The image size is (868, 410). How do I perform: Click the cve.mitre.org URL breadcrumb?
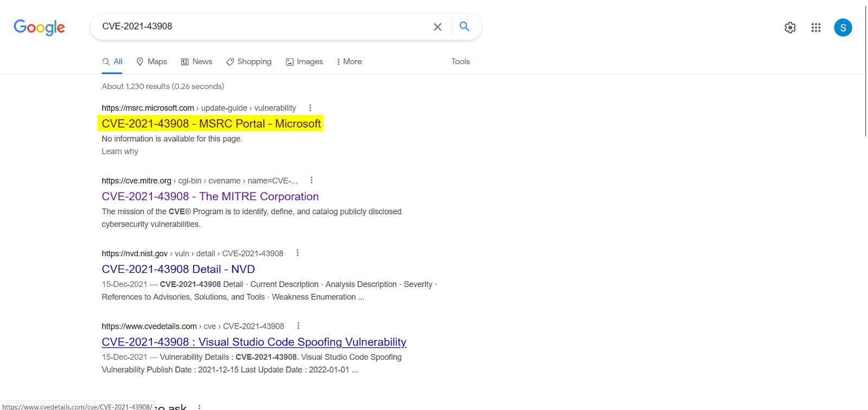tap(199, 181)
